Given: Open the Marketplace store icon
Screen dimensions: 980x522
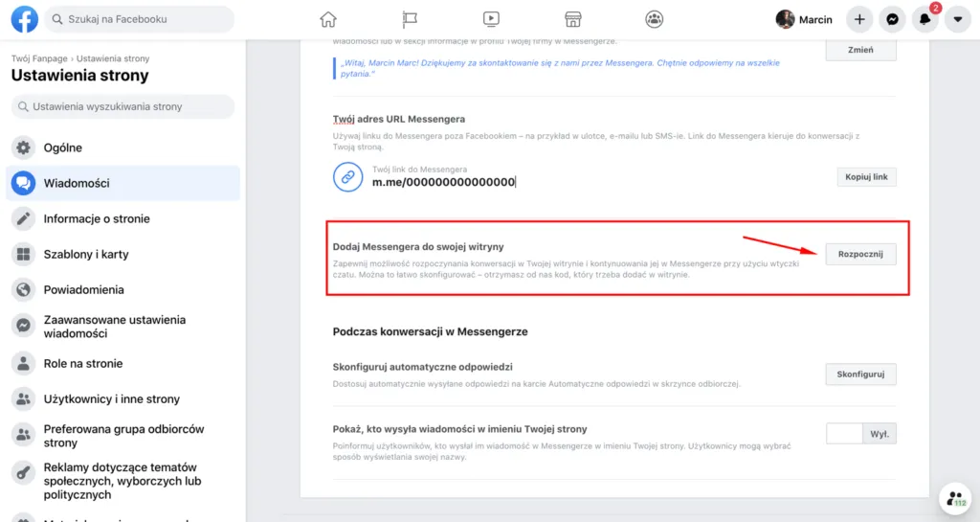Looking at the screenshot, I should pyautogui.click(x=573, y=19).
